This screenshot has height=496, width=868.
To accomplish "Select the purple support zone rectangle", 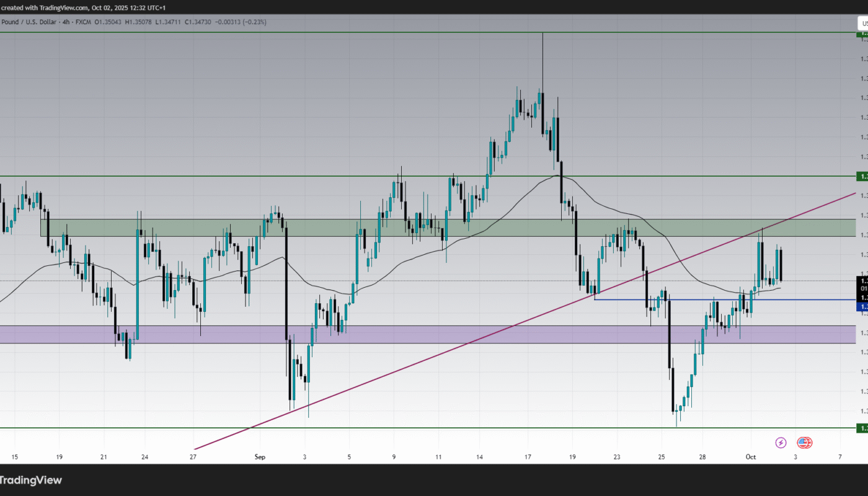I will click(434, 334).
